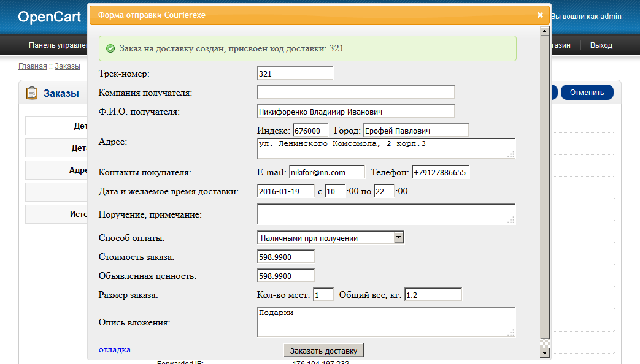
Task: Close the Courierexe form dialog
Action: [x=540, y=15]
